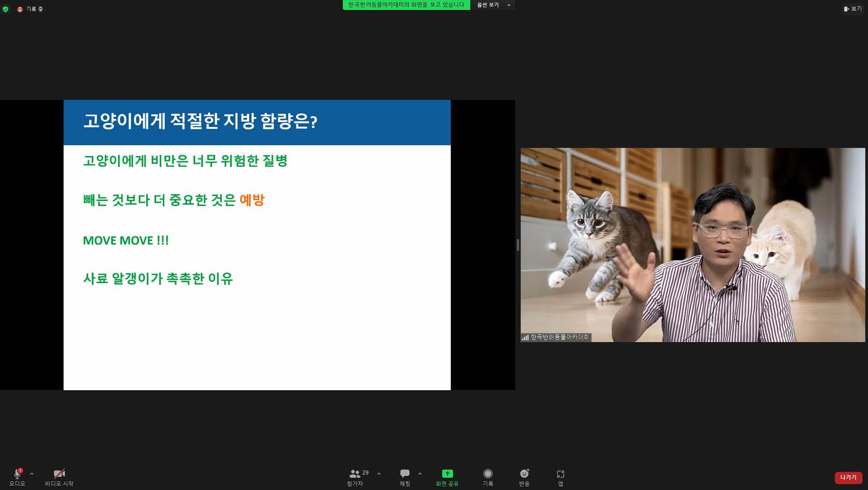Viewport: 868px width, 490px height.
Task: Click the speaker video thumbnail
Action: click(x=693, y=245)
